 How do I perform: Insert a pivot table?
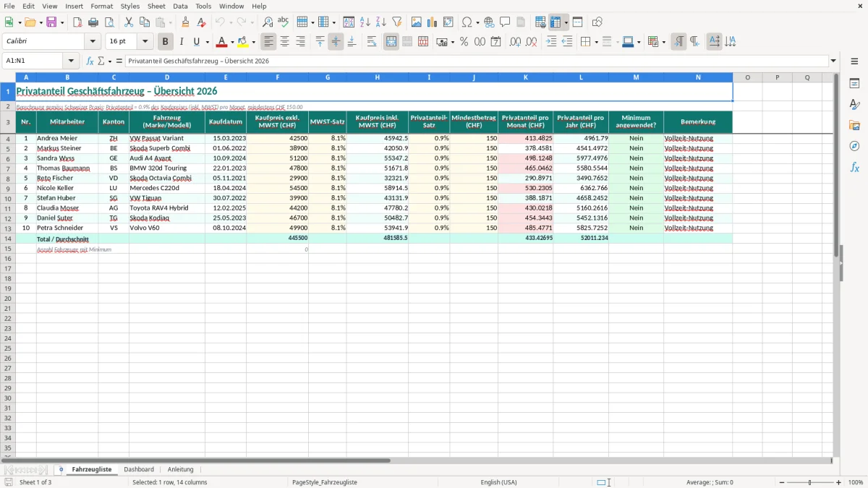pyautogui.click(x=448, y=22)
